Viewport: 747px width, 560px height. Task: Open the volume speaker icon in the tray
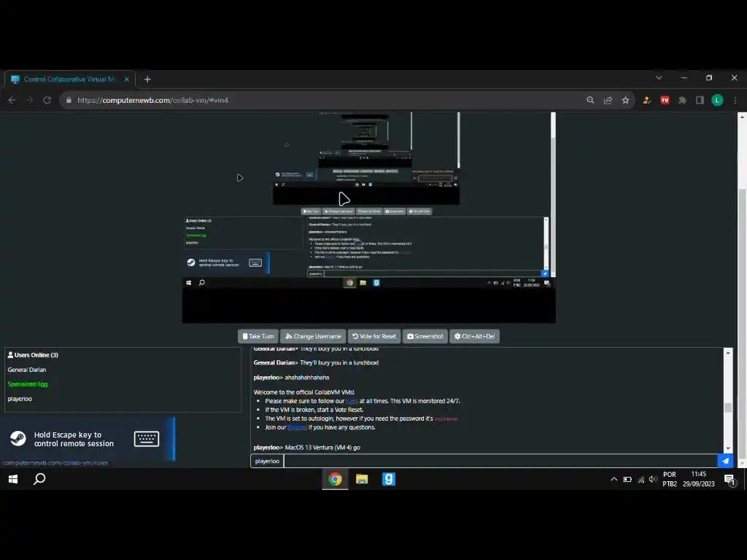(x=653, y=479)
